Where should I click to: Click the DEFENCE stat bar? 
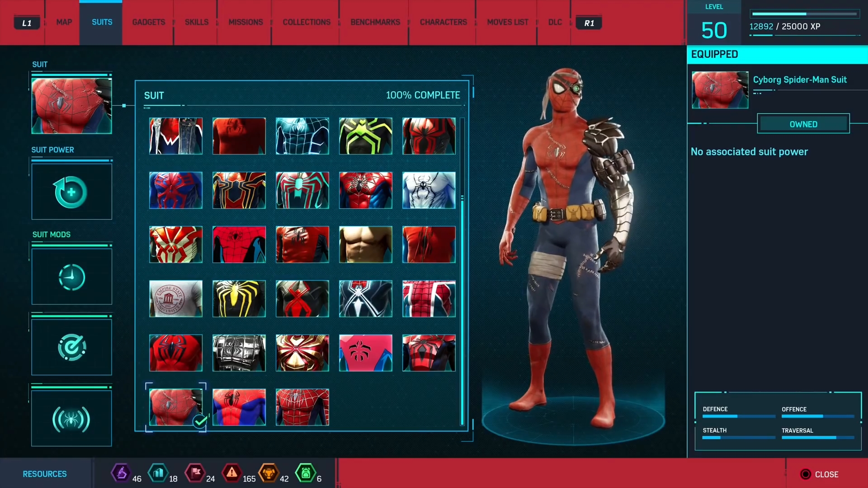(739, 416)
